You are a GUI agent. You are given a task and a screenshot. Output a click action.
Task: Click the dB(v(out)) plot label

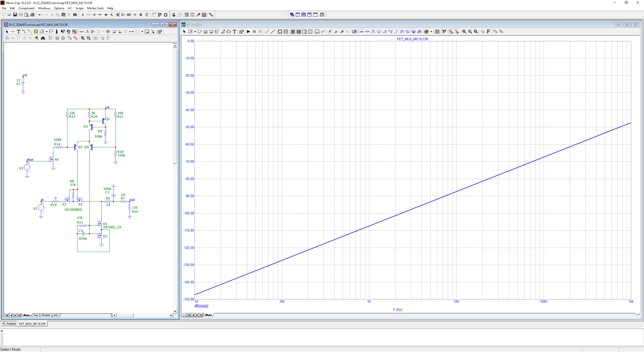pos(201,306)
